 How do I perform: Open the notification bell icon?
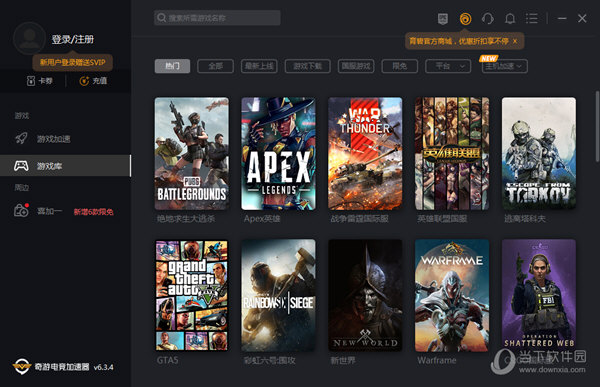click(510, 18)
